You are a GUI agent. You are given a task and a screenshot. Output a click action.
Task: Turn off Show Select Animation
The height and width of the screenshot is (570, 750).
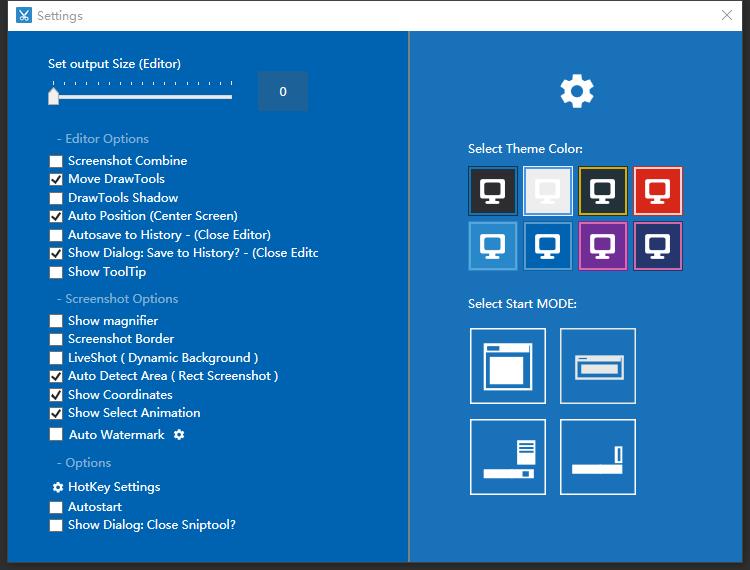56,413
